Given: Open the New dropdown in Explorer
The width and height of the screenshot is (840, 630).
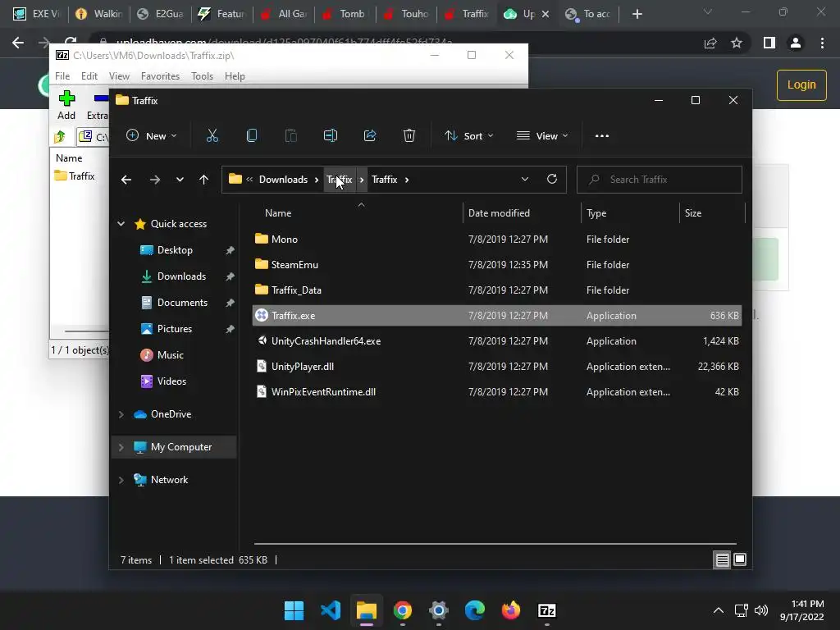Looking at the screenshot, I should click(x=151, y=136).
